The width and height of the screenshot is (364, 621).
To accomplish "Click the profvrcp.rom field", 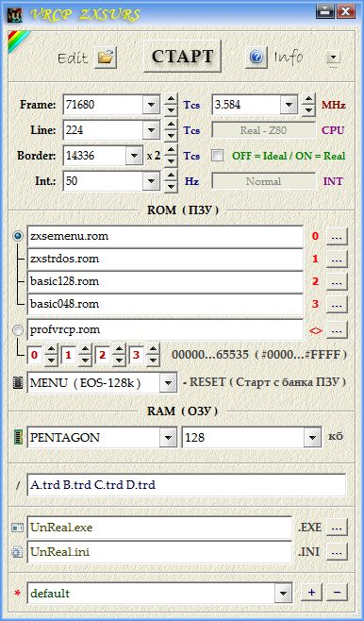I will tap(165, 330).
